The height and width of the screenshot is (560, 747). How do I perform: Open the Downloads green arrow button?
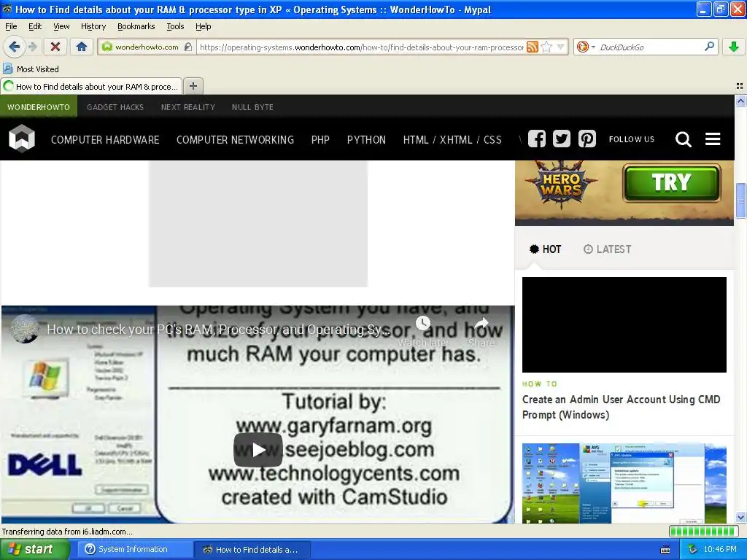tap(734, 47)
